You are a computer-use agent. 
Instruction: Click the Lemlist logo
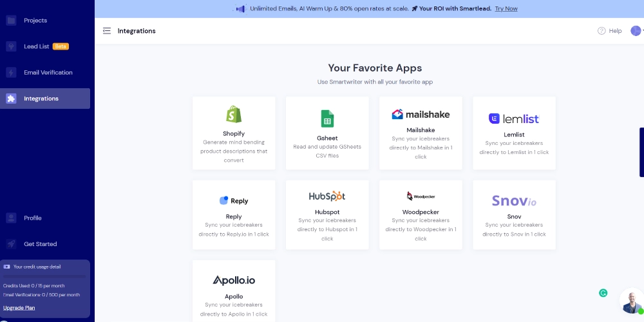514,118
